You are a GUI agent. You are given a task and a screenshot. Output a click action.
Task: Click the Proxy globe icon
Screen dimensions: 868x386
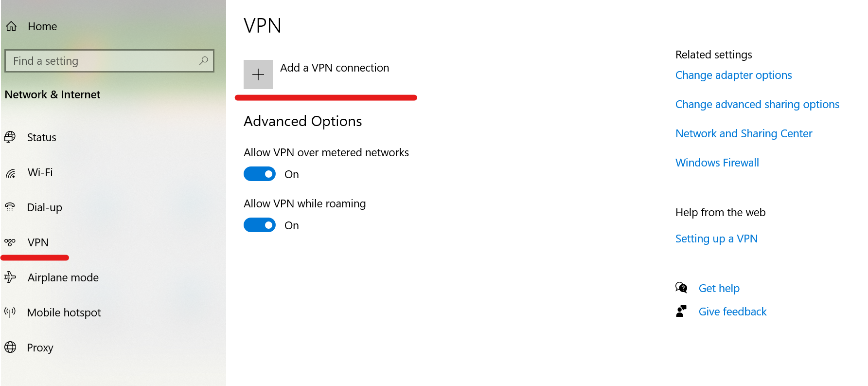tap(10, 347)
